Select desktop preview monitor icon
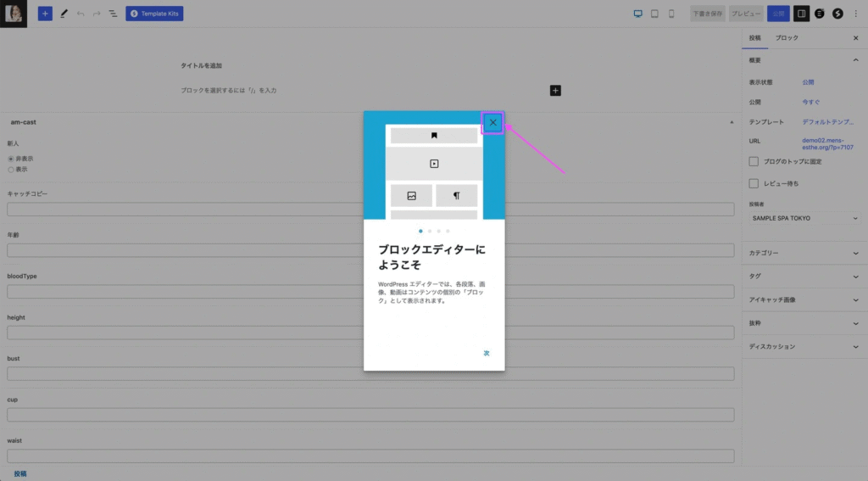 click(638, 14)
